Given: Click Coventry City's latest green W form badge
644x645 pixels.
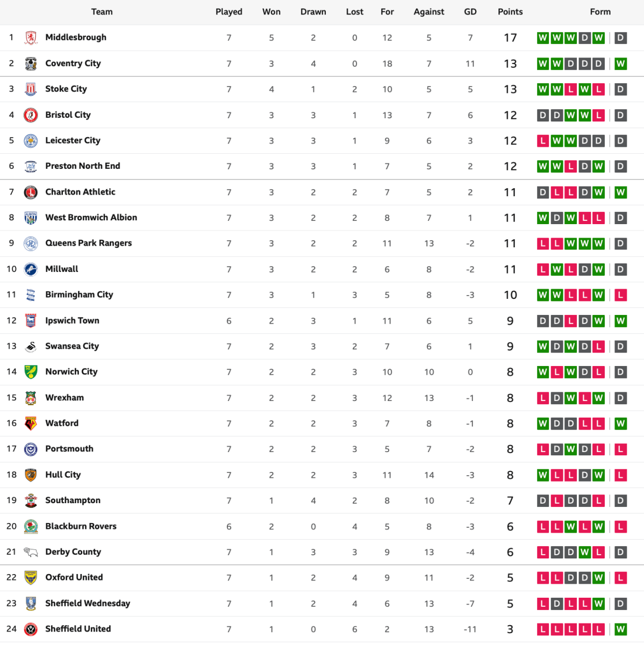Looking at the screenshot, I should coord(620,63).
